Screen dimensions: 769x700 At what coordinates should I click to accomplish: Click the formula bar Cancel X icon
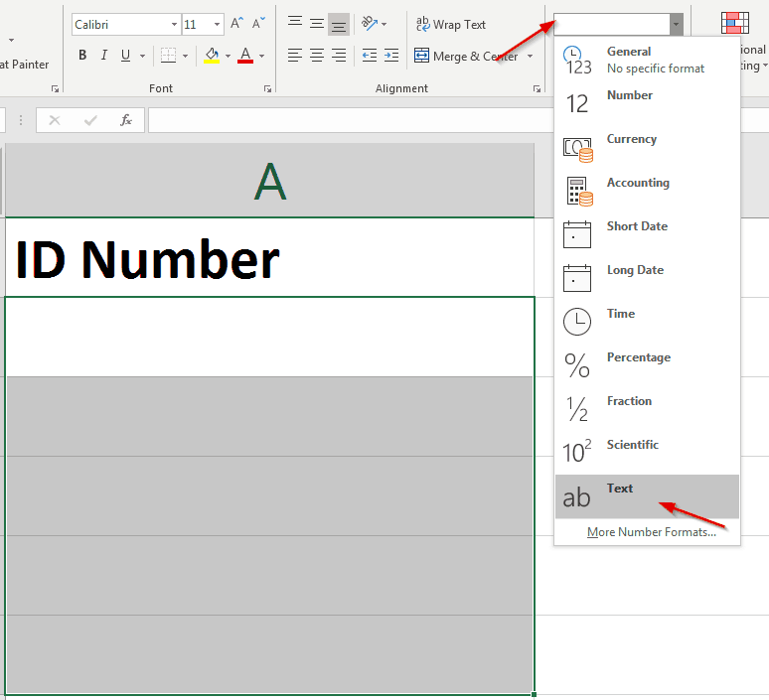point(55,120)
